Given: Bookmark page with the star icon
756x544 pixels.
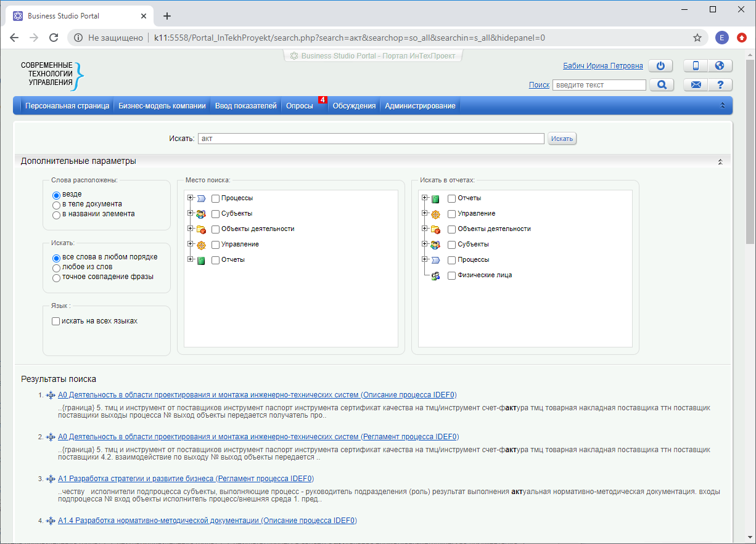Looking at the screenshot, I should [x=697, y=38].
